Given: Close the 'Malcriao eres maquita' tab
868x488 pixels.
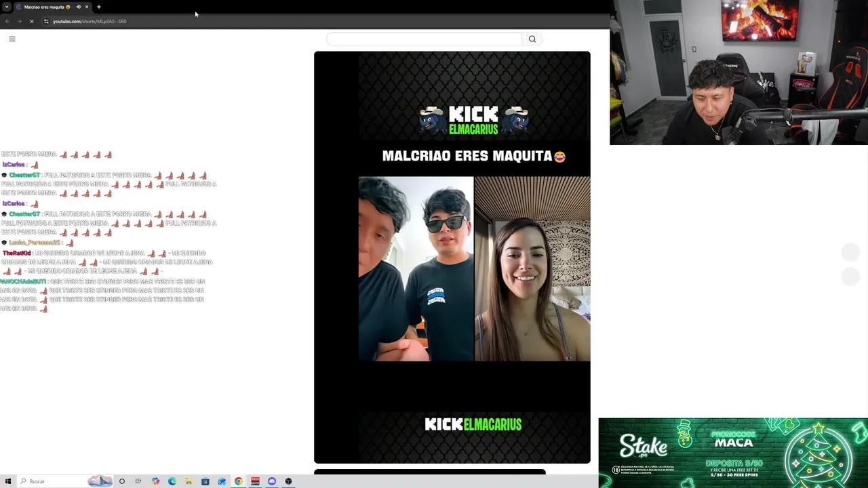Looking at the screenshot, I should 87,7.
